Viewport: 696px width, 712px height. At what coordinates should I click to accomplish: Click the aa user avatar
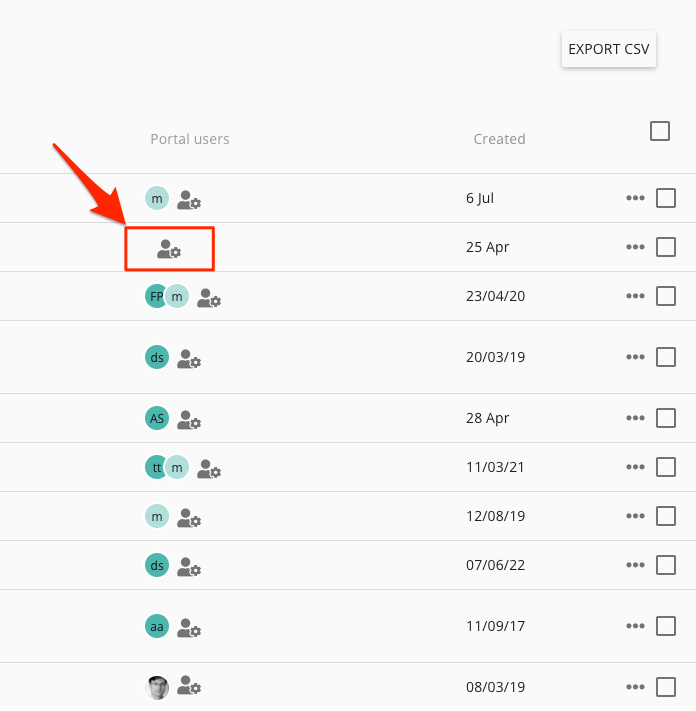tap(157, 627)
